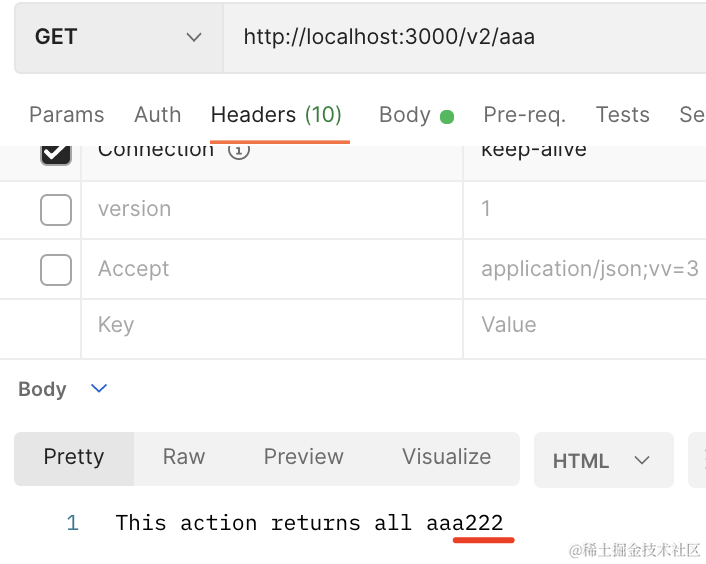Open the Pre-req. tab

coord(524,115)
